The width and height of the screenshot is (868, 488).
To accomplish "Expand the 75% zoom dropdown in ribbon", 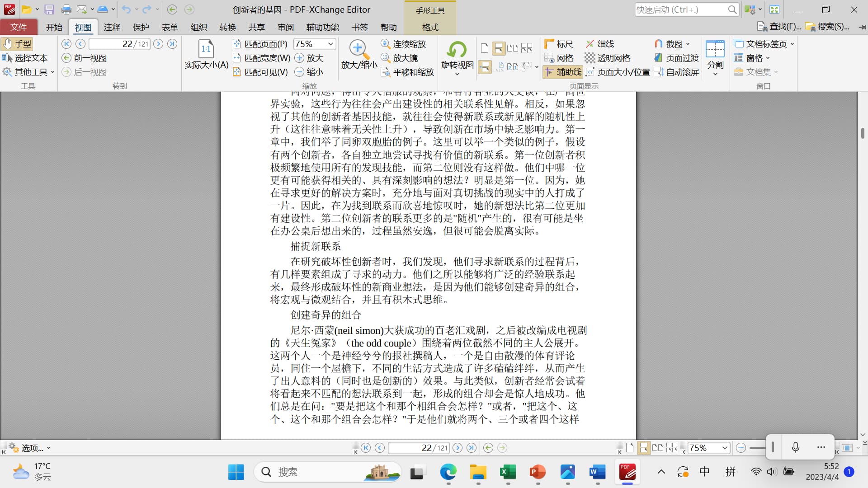I will click(330, 44).
